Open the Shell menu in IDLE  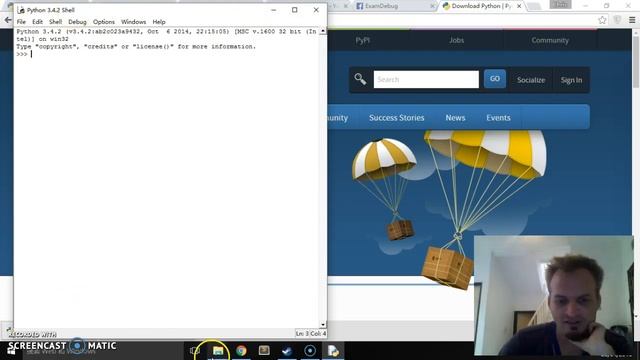56,22
